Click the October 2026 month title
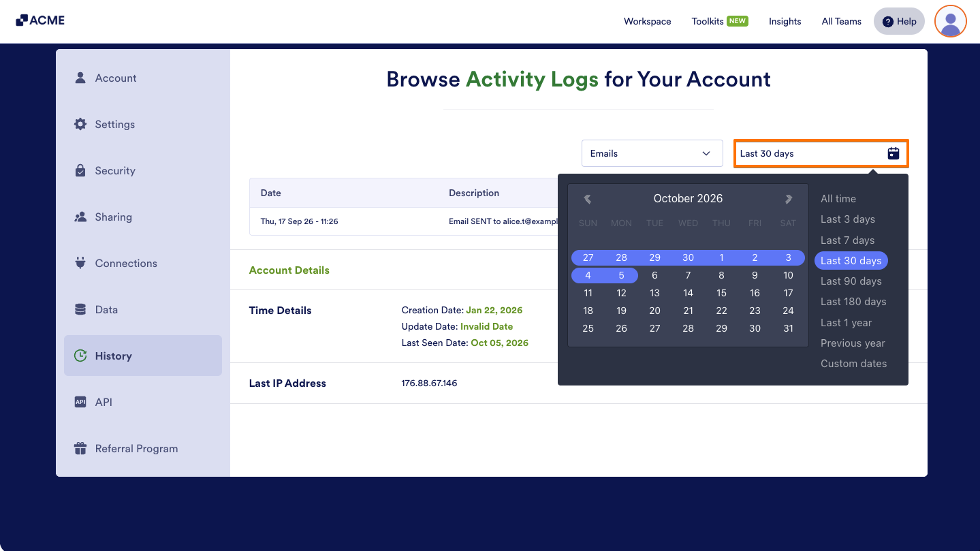 click(688, 199)
